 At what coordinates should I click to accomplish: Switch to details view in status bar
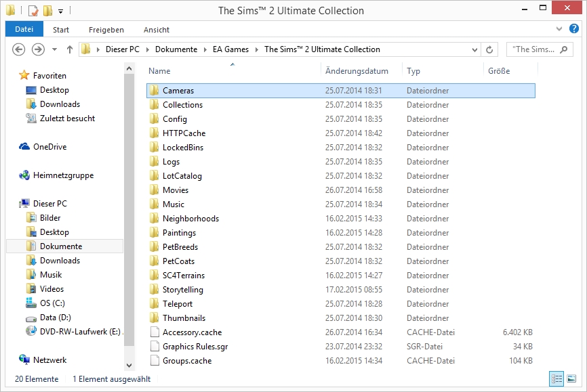(556, 379)
